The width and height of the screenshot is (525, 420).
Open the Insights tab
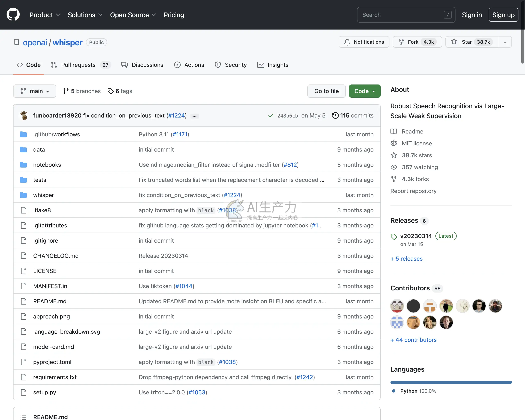[273, 65]
